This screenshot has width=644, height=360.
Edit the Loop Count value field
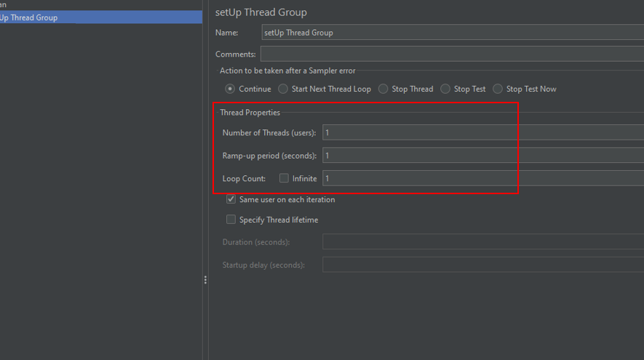(483, 179)
